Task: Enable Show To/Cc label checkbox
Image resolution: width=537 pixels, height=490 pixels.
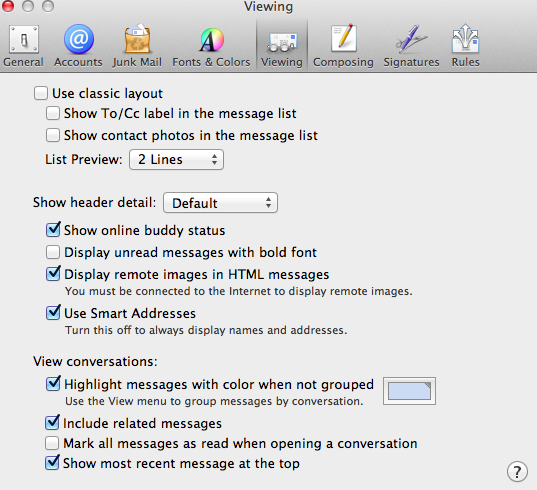Action: click(x=53, y=113)
